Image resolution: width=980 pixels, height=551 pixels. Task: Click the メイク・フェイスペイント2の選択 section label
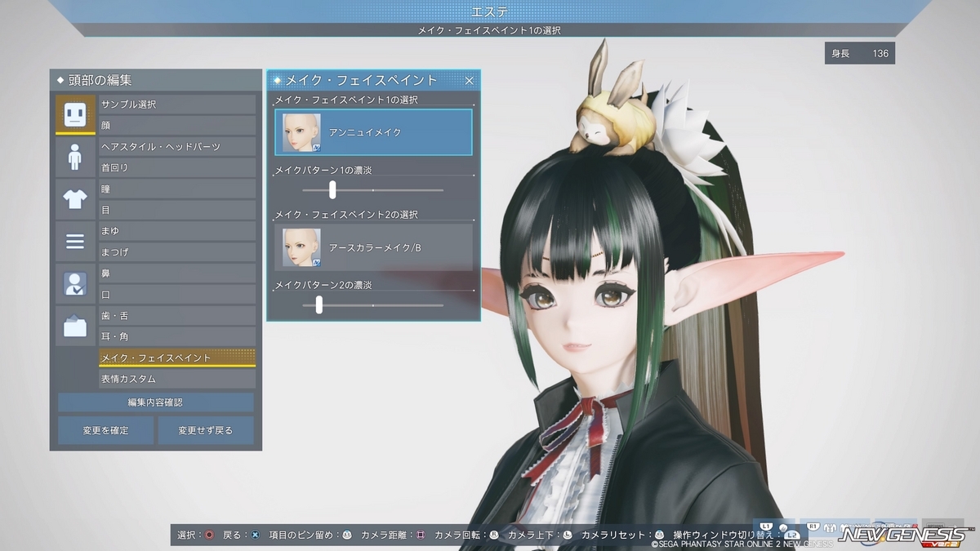[346, 215]
